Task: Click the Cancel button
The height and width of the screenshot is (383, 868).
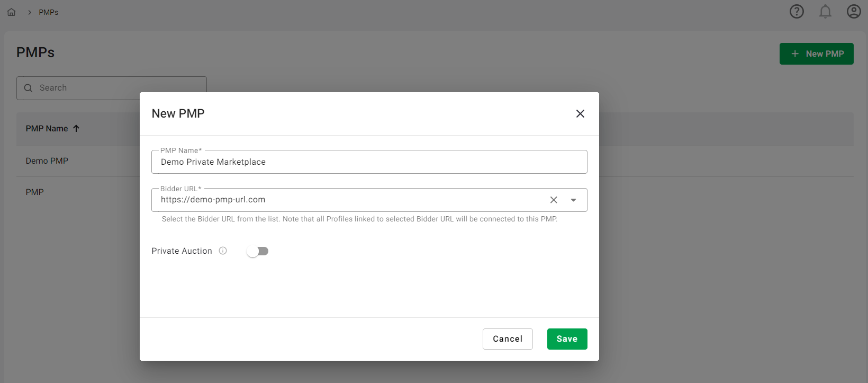Action: [x=507, y=339]
